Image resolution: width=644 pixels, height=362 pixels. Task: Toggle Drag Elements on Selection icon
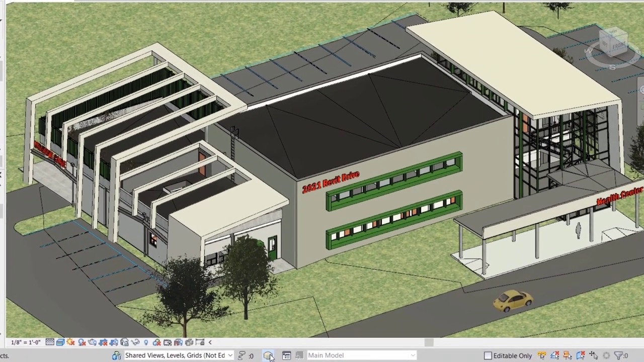(594, 355)
